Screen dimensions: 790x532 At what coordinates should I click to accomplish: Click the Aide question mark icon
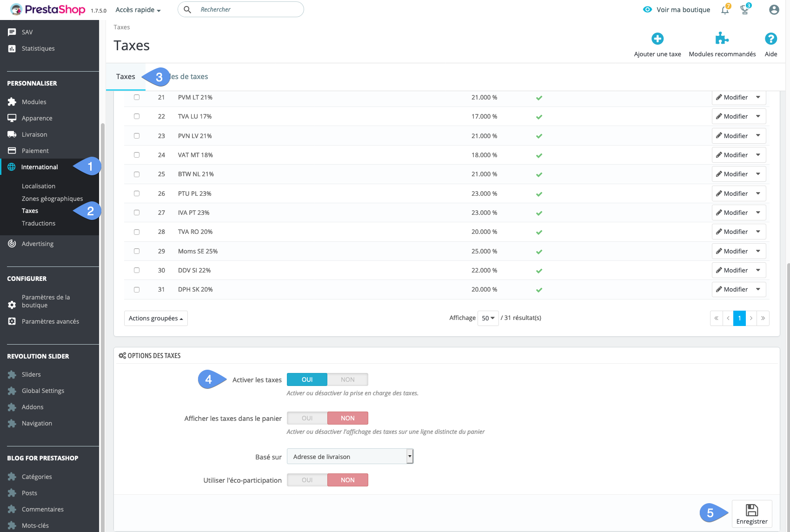[x=770, y=39]
